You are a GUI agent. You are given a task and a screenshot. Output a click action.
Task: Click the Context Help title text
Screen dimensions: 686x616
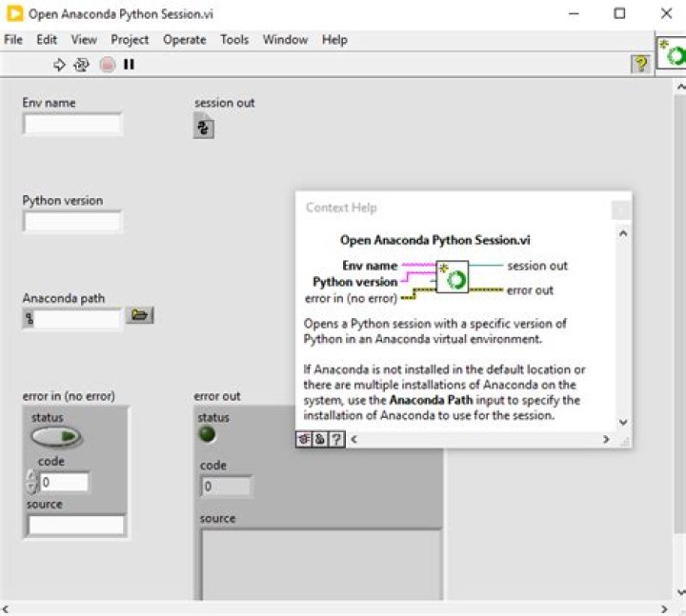tap(341, 208)
